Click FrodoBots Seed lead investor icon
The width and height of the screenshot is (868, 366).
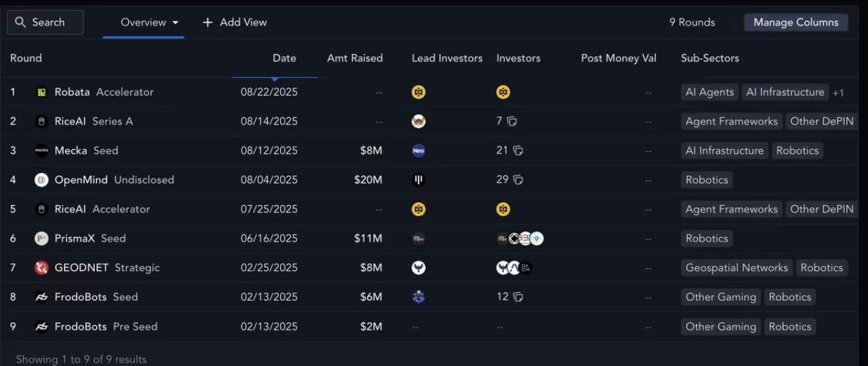(x=418, y=297)
